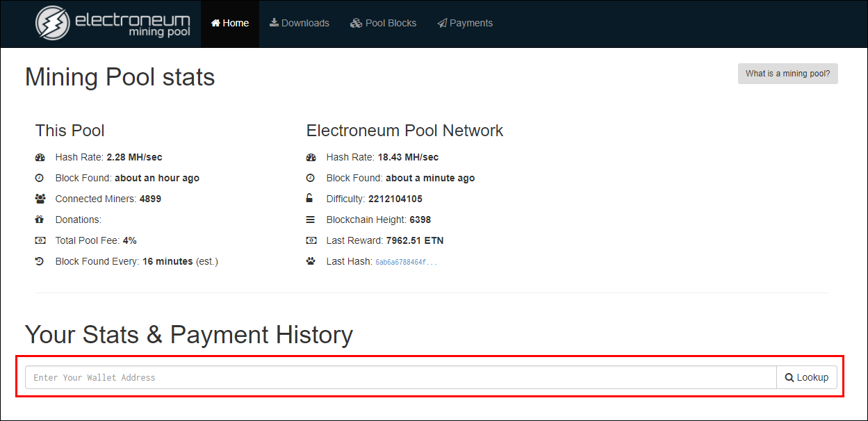Image resolution: width=868 pixels, height=421 pixels.
Task: Select the '16 minutes' estimate text
Action: 167,261
